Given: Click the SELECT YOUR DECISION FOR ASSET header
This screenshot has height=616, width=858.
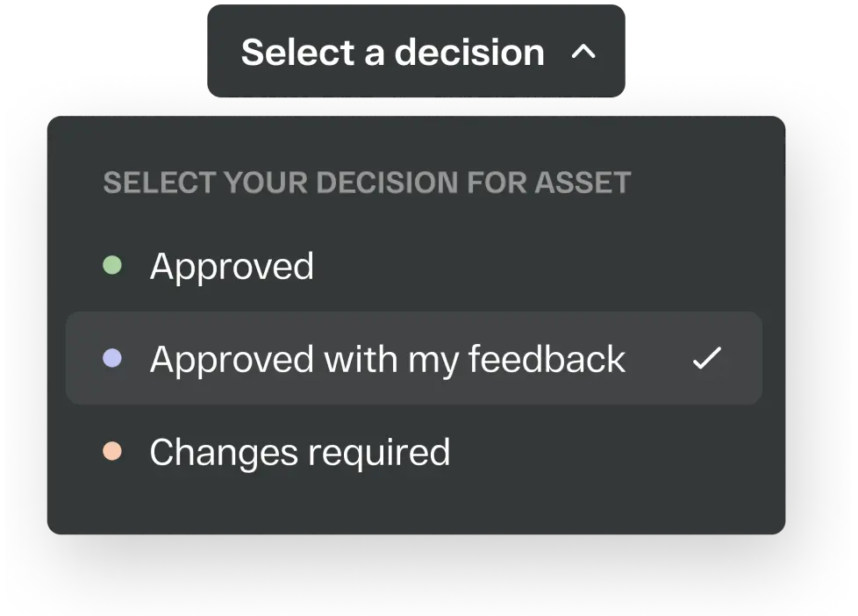Looking at the screenshot, I should (367, 182).
